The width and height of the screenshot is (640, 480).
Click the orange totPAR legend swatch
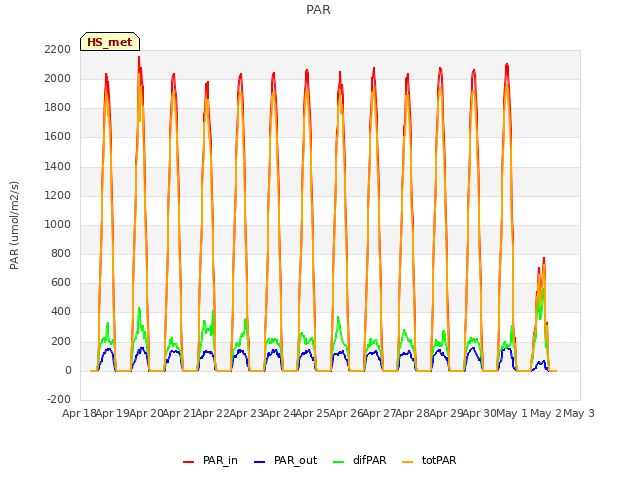click(x=407, y=461)
